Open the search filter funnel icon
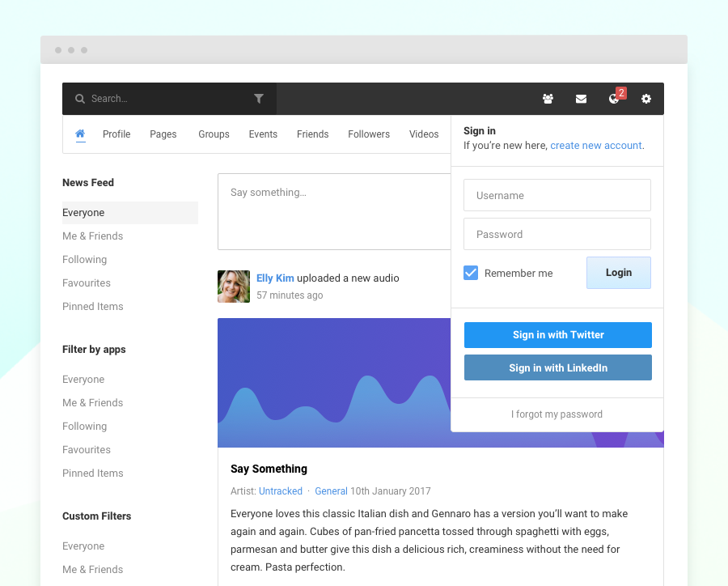This screenshot has height=586, width=728. coord(259,99)
